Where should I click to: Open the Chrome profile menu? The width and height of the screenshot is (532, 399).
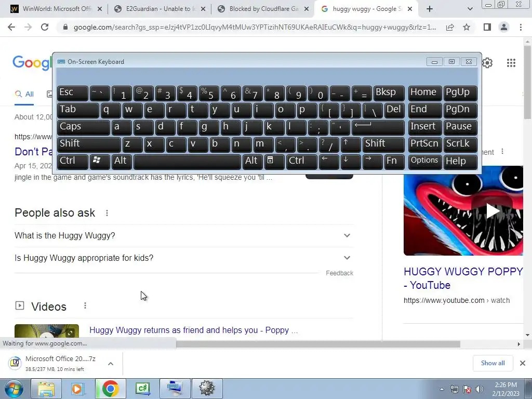(x=504, y=27)
